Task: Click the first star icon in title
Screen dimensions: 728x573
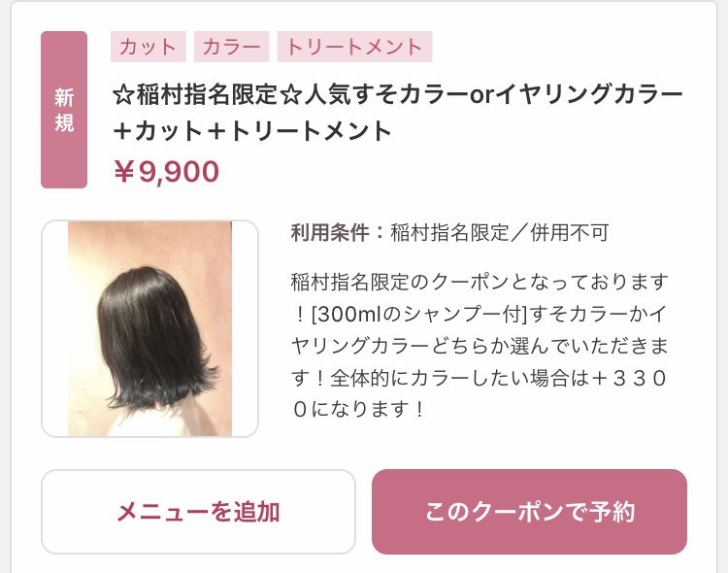Action: point(123,94)
